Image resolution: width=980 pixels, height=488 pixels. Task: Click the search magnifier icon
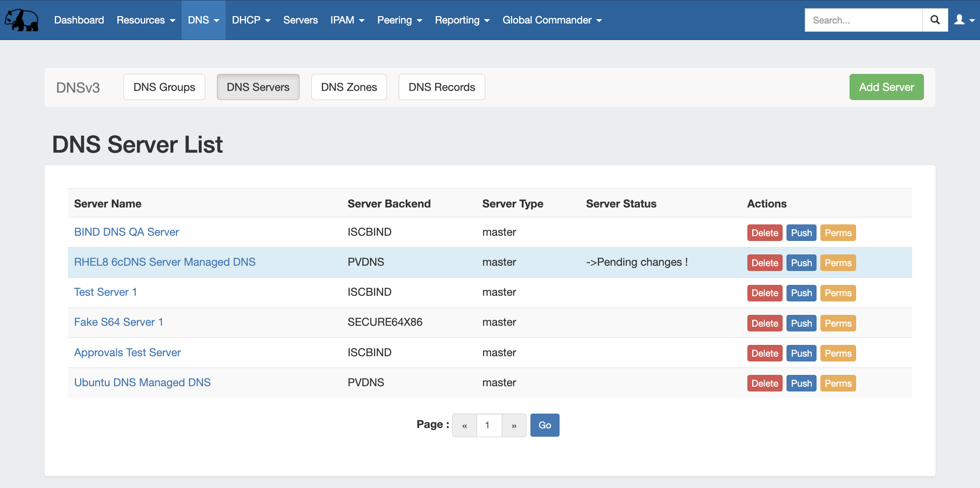[935, 20]
